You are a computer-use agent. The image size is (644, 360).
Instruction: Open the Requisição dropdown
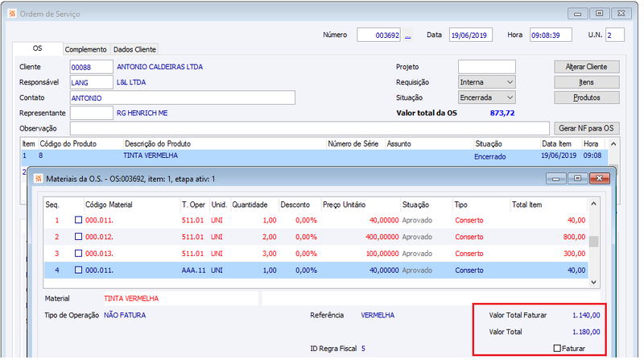point(487,82)
